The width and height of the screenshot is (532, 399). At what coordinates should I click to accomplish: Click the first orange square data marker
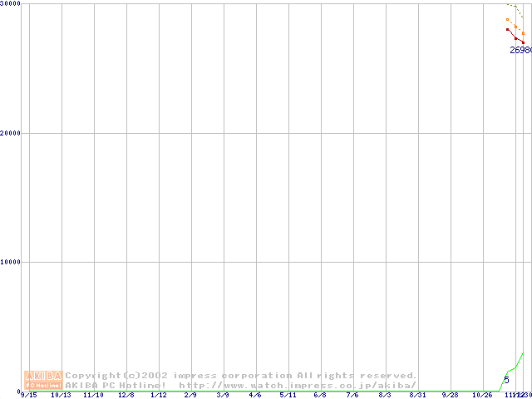pyautogui.click(x=508, y=19)
